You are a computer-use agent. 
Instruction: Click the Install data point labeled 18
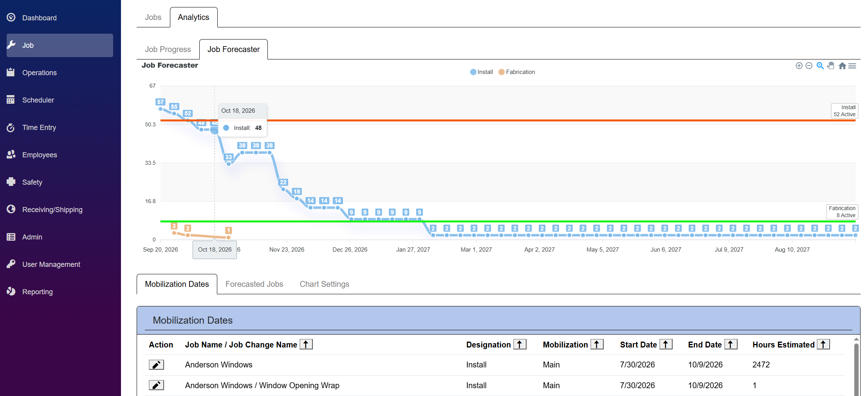click(x=297, y=198)
